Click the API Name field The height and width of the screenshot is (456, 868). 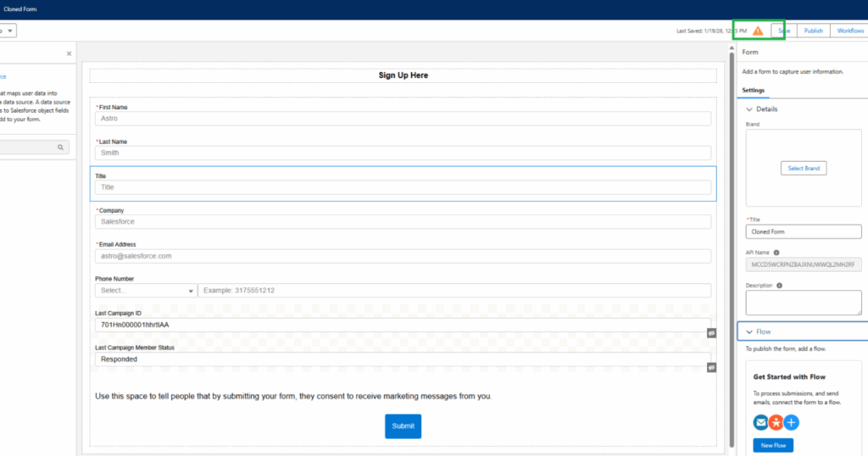[x=804, y=264]
